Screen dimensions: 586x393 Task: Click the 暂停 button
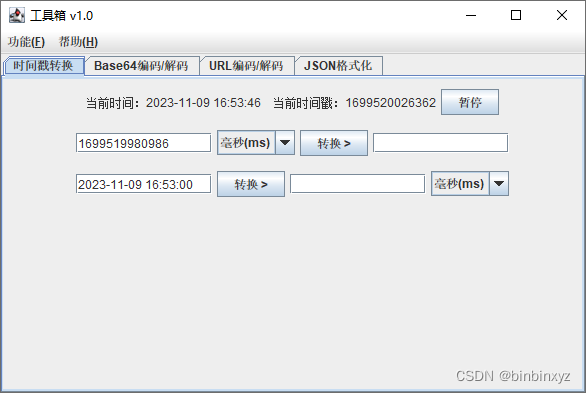(470, 102)
